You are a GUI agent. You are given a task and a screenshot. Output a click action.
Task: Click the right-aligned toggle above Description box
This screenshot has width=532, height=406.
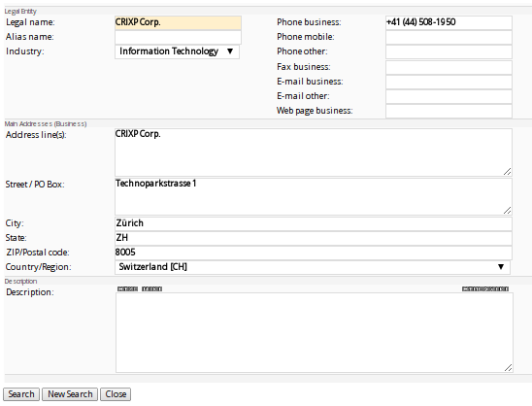coord(485,288)
